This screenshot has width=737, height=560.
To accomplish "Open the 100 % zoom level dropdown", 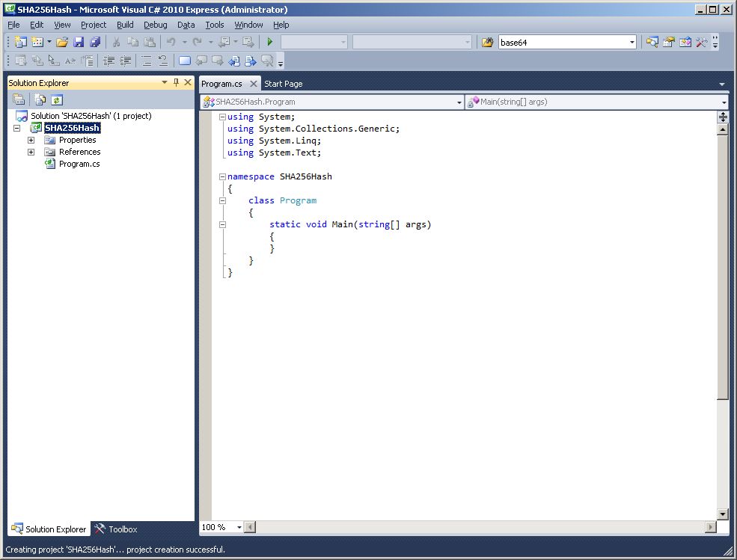I will point(239,527).
